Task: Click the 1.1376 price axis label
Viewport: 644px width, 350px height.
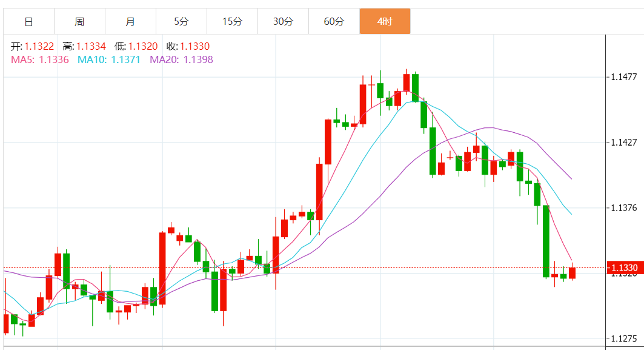Action: (624, 208)
